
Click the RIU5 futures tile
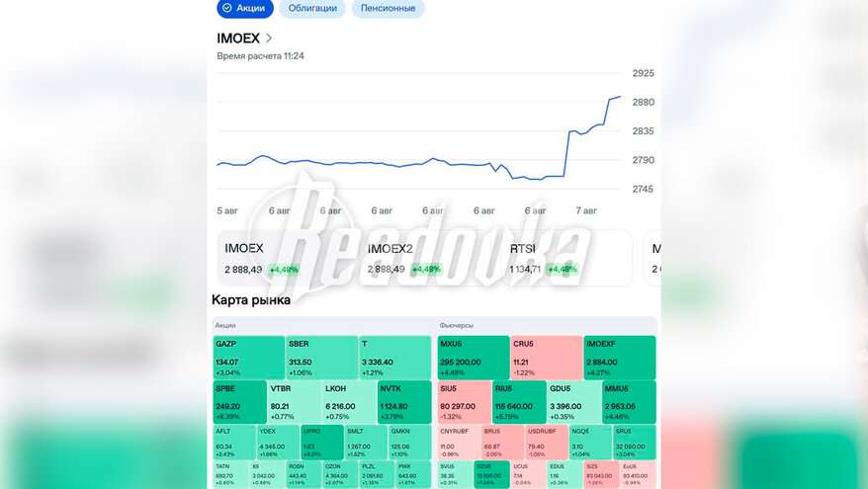pyautogui.click(x=519, y=402)
